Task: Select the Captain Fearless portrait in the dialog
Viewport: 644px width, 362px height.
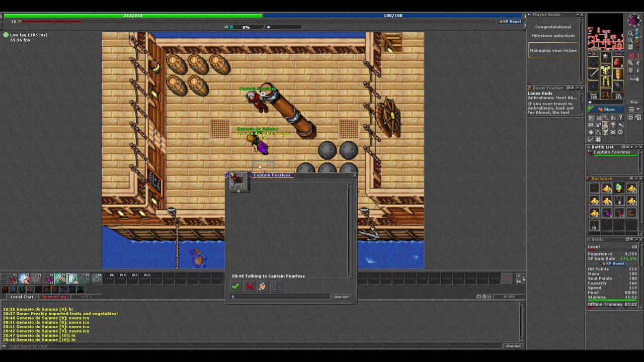Action: tap(238, 181)
